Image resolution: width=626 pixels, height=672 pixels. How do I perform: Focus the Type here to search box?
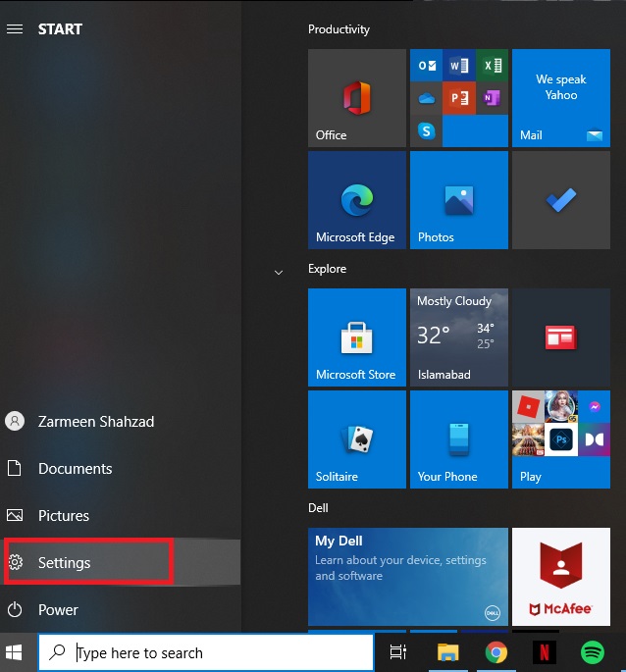[206, 652]
